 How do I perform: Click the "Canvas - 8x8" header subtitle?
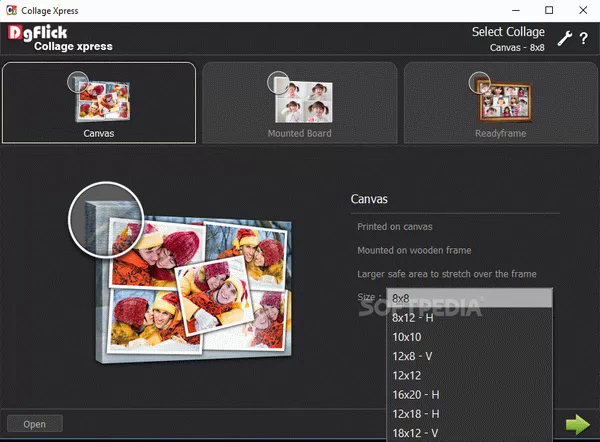pos(517,47)
